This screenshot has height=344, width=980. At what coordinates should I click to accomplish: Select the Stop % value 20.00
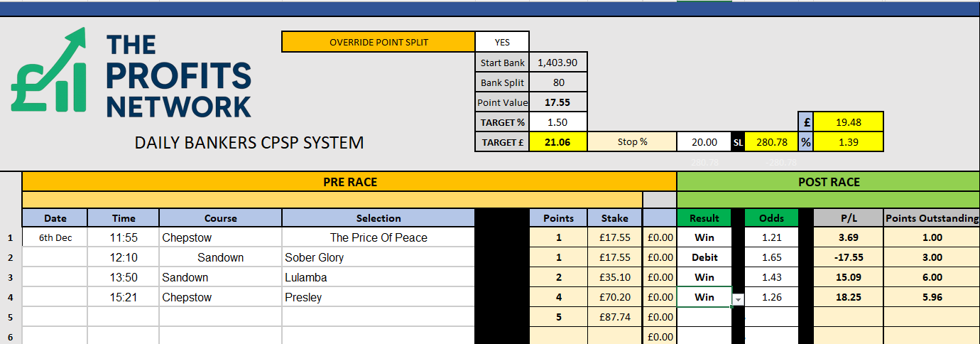(x=704, y=142)
